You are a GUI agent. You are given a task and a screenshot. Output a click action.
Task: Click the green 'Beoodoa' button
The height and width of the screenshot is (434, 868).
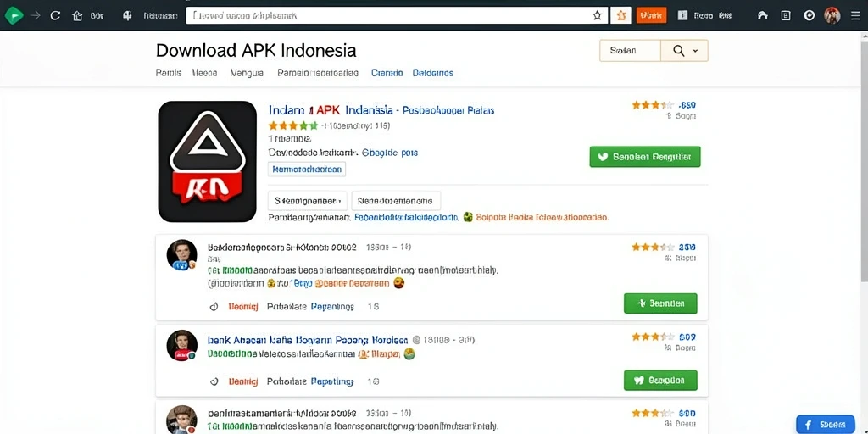[660, 381]
